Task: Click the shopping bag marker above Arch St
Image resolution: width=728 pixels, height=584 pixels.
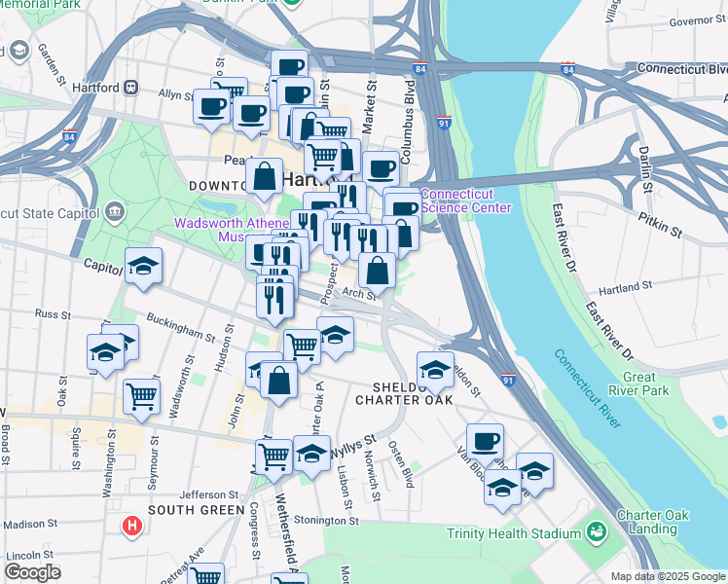Action: (x=378, y=273)
